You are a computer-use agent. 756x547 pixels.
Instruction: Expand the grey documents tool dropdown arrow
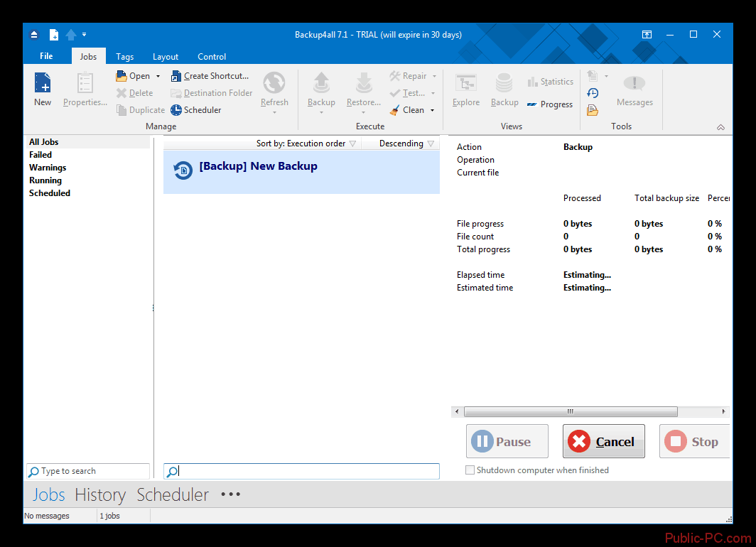[x=606, y=76]
